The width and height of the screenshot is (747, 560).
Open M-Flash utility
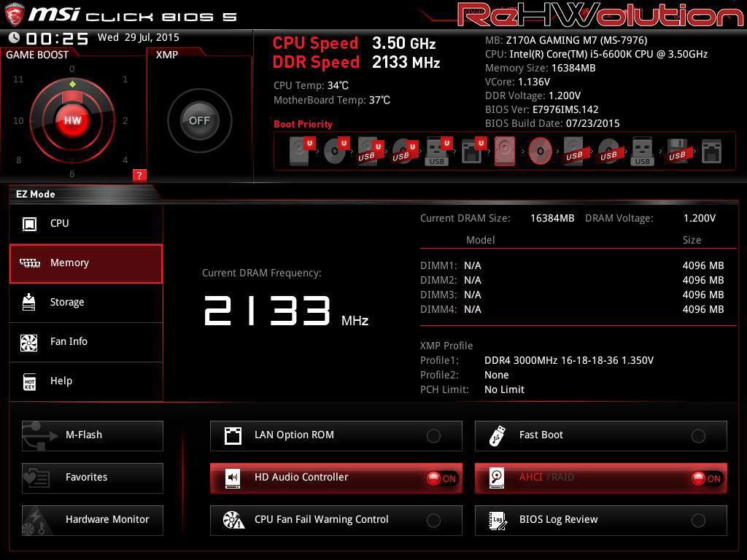click(x=93, y=435)
